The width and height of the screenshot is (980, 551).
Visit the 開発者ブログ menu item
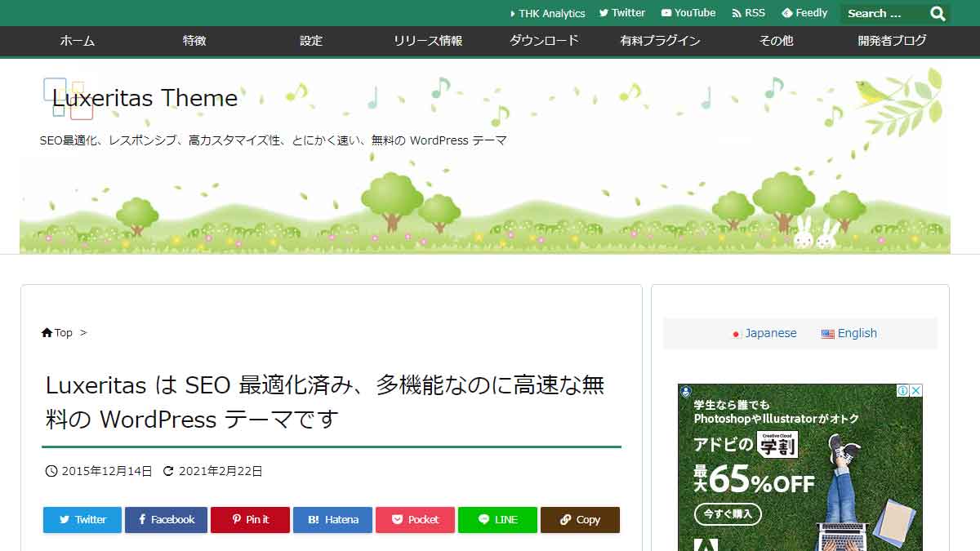[892, 41]
